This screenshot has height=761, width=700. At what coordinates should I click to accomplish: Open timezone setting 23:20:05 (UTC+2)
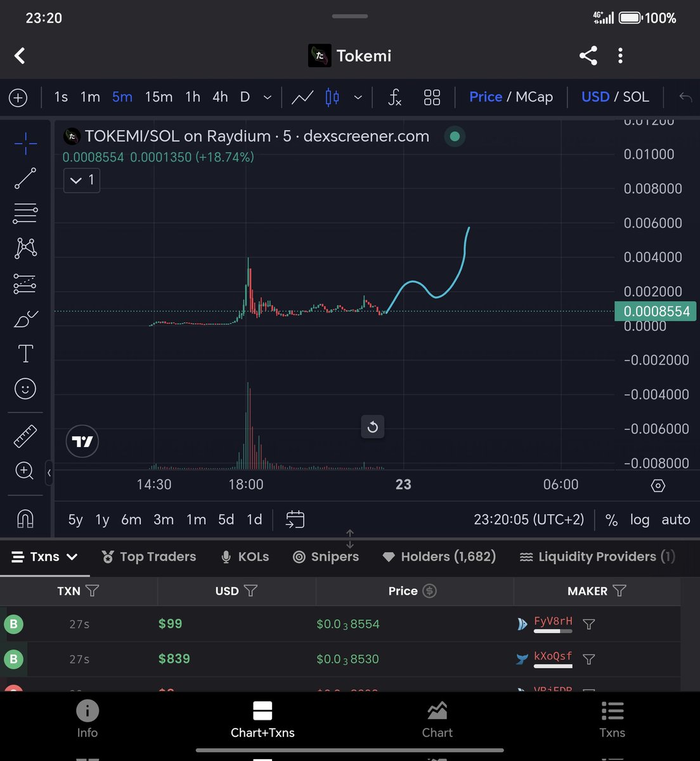[529, 520]
